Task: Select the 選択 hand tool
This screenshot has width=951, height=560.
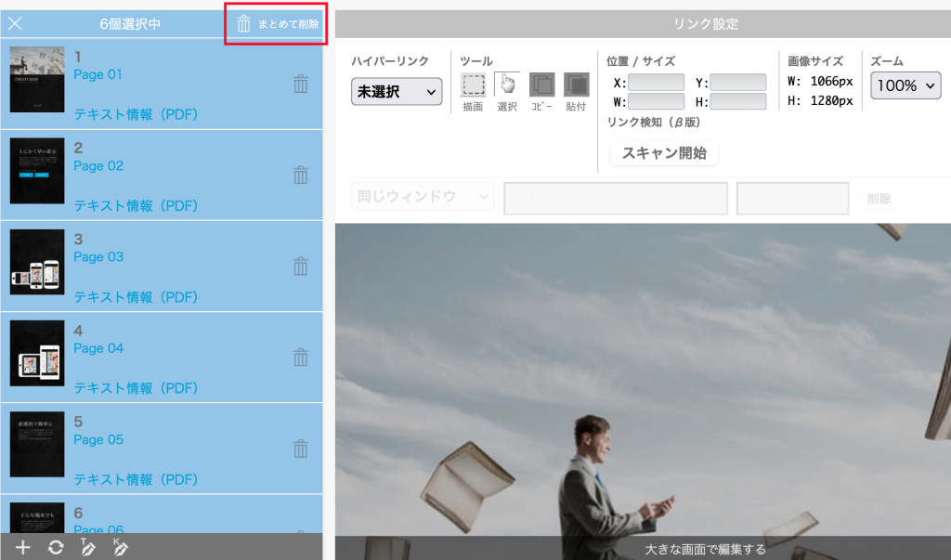Action: [507, 85]
